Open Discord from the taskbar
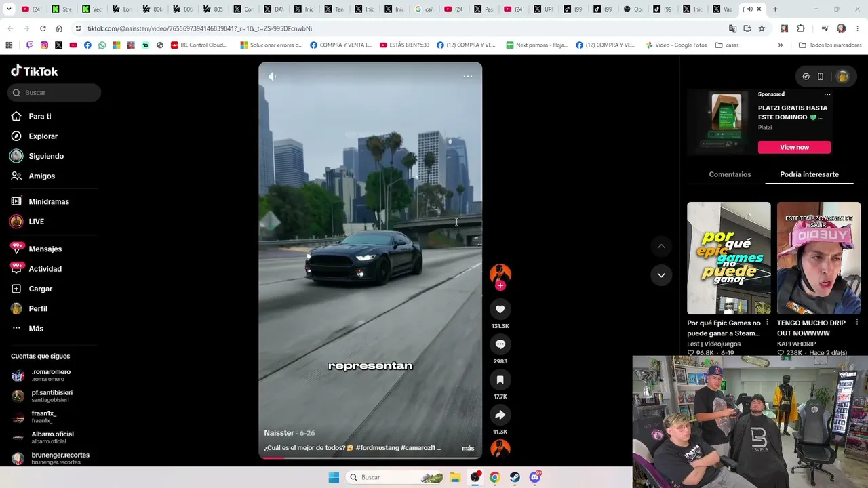868x488 pixels. [535, 477]
